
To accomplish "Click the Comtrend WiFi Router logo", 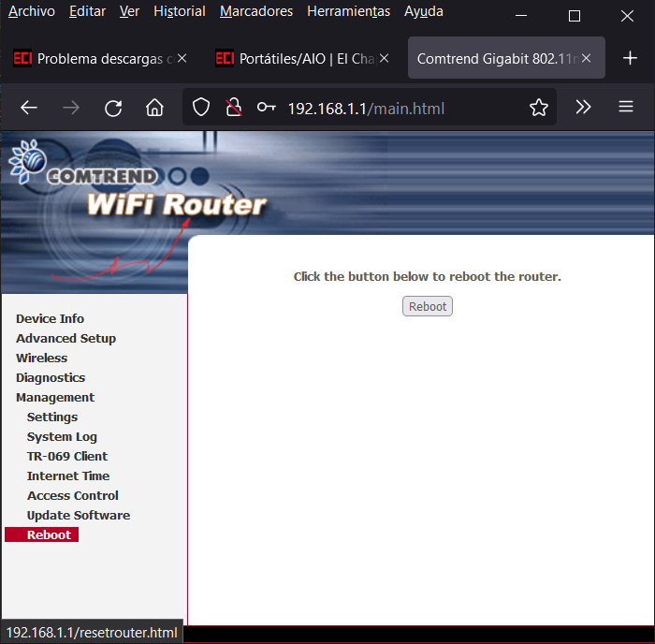I will click(x=138, y=181).
